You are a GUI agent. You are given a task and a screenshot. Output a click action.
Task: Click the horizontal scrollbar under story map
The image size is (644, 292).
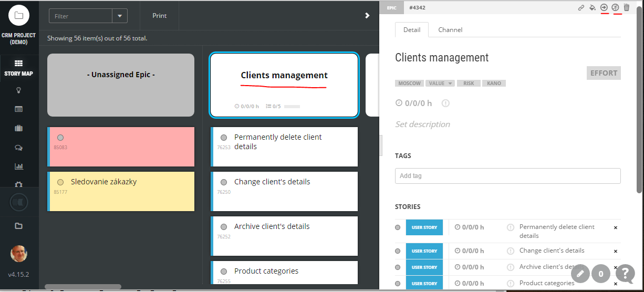pyautogui.click(x=83, y=287)
